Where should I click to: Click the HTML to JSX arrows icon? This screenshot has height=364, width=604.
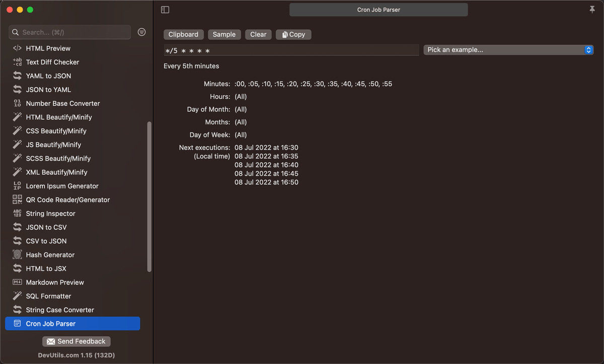click(17, 268)
